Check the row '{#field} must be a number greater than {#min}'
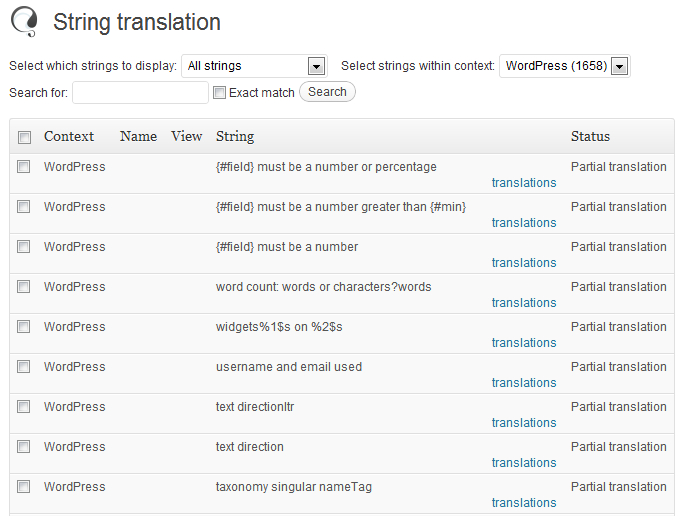The width and height of the screenshot is (678, 516). click(x=23, y=206)
